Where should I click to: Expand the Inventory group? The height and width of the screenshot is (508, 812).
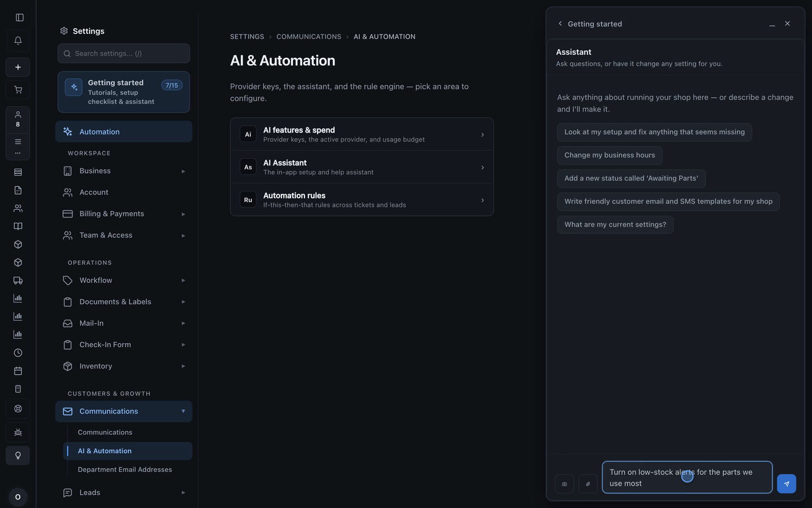[x=123, y=366]
